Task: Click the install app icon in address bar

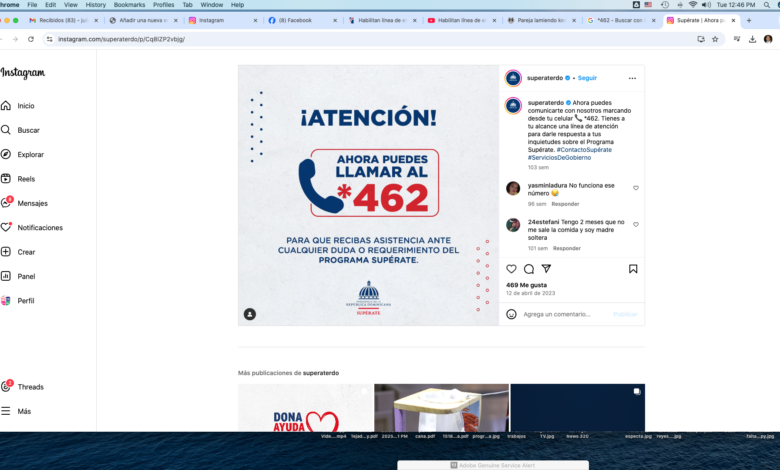Action: pos(701,39)
